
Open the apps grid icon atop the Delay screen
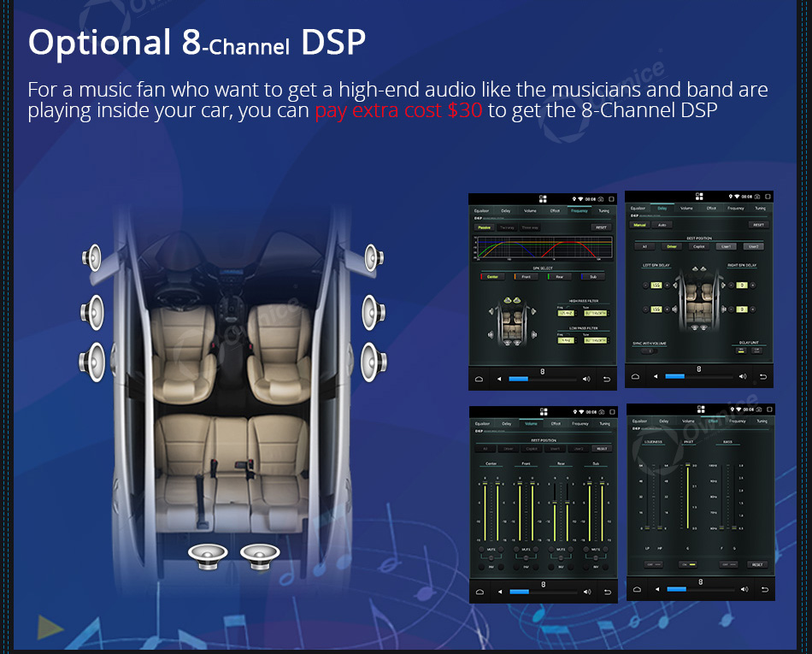click(x=699, y=197)
